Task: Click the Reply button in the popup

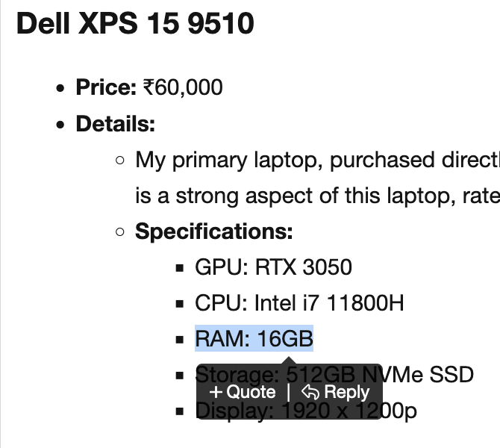Action: coord(336,392)
